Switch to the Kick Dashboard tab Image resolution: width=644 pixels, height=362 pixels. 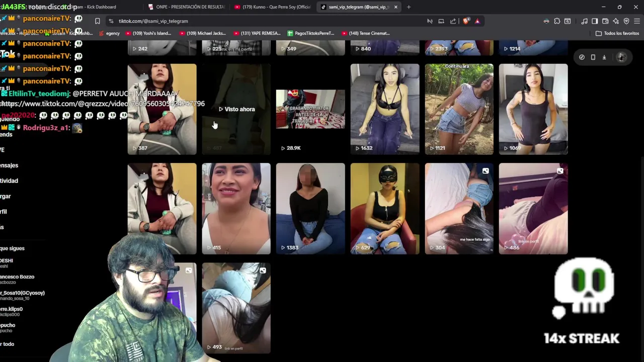click(101, 7)
